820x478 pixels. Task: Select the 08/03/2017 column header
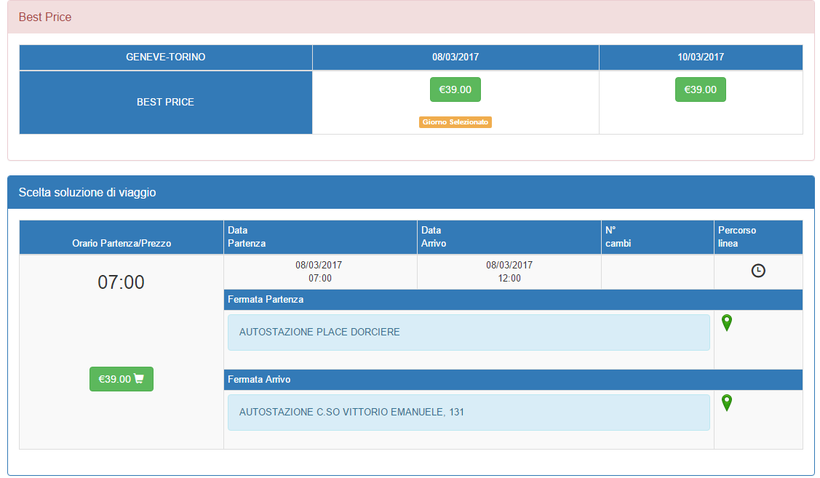click(455, 58)
